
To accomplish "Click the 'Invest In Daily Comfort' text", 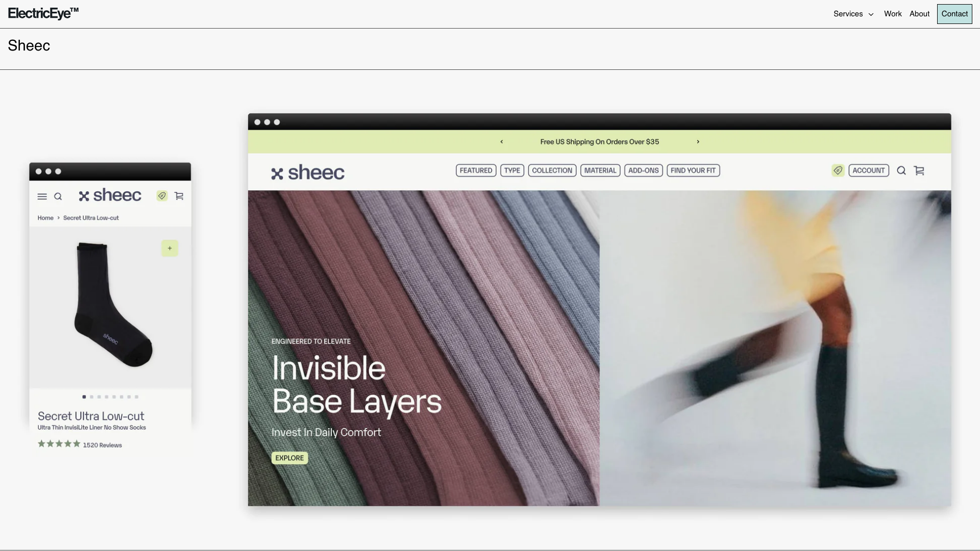I will tap(326, 433).
